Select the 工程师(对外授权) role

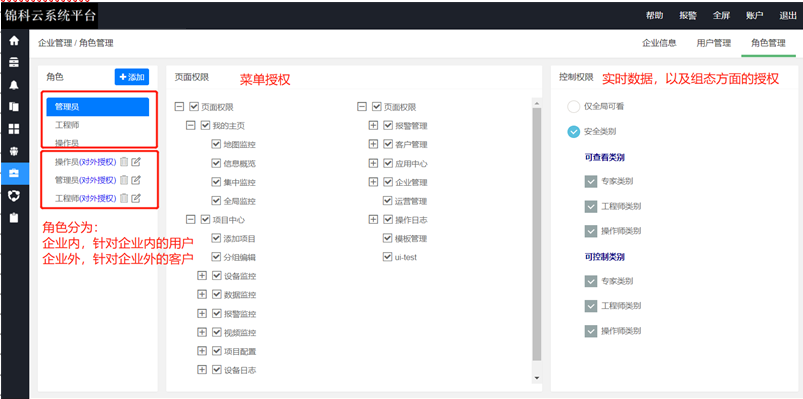[86, 198]
